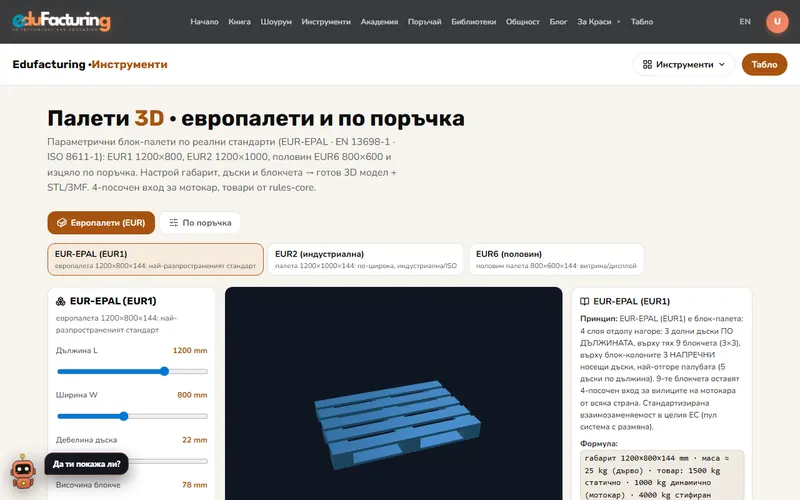Click the 78 mm block height value

pyautogui.click(x=194, y=485)
